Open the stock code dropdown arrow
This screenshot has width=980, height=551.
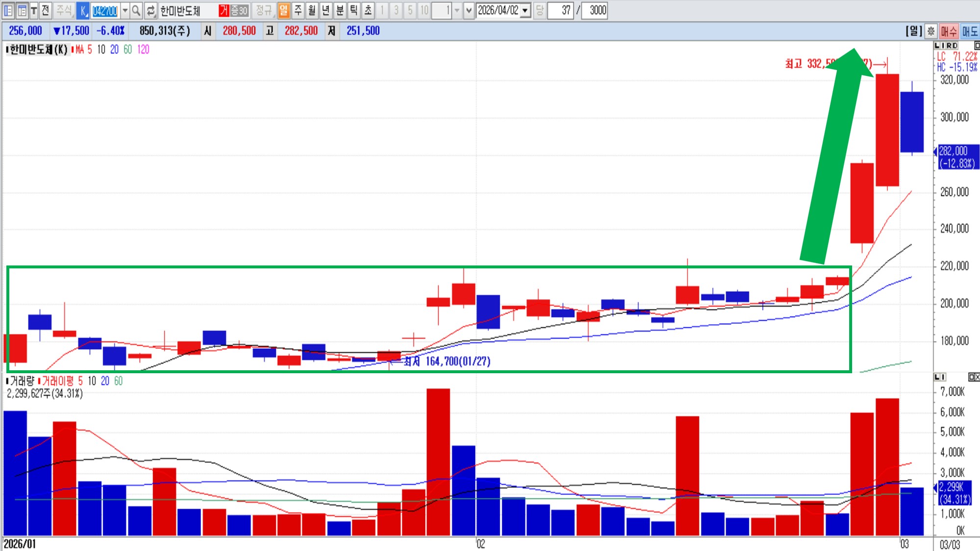(x=125, y=10)
